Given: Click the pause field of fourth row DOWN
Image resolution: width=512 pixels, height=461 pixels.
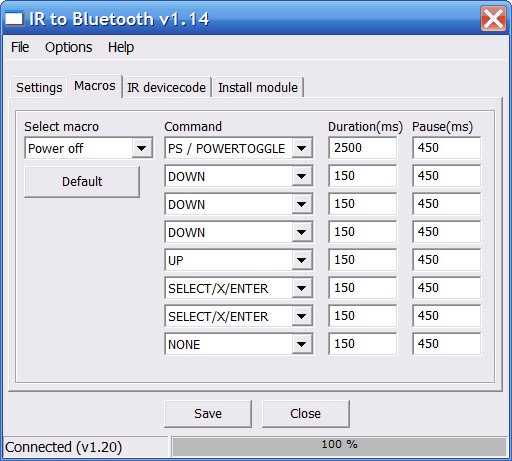Looking at the screenshot, I should point(447,232).
